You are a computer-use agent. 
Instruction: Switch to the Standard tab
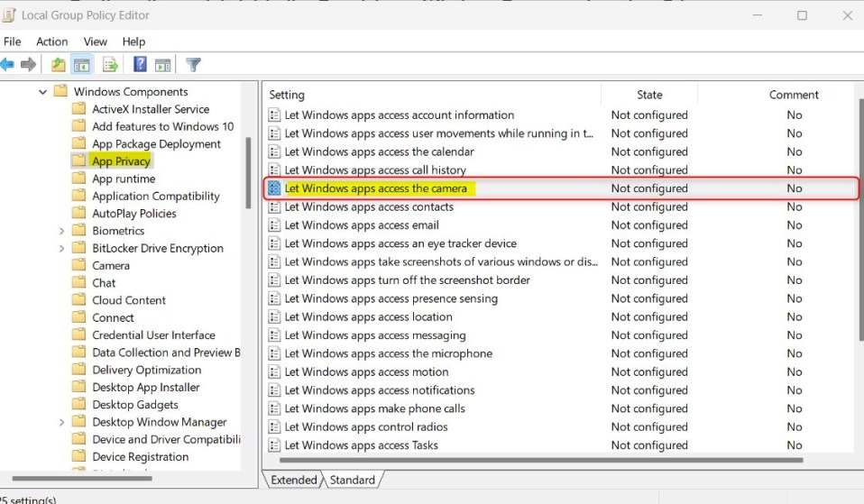click(352, 480)
